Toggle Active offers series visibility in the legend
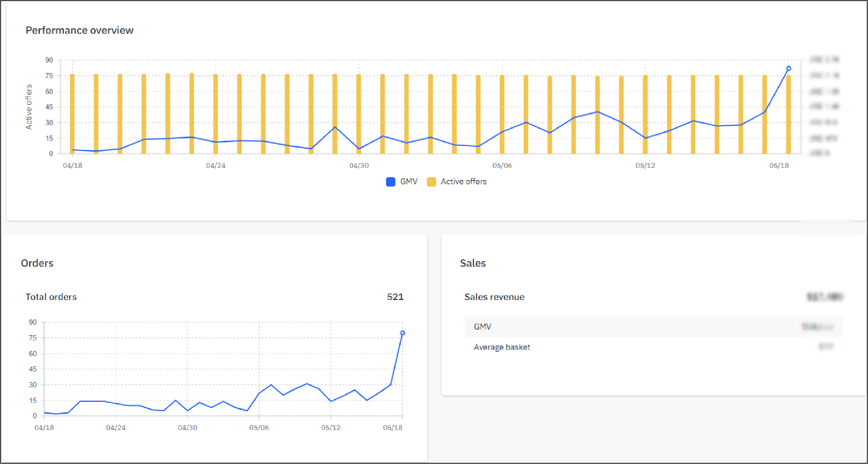 (x=464, y=181)
